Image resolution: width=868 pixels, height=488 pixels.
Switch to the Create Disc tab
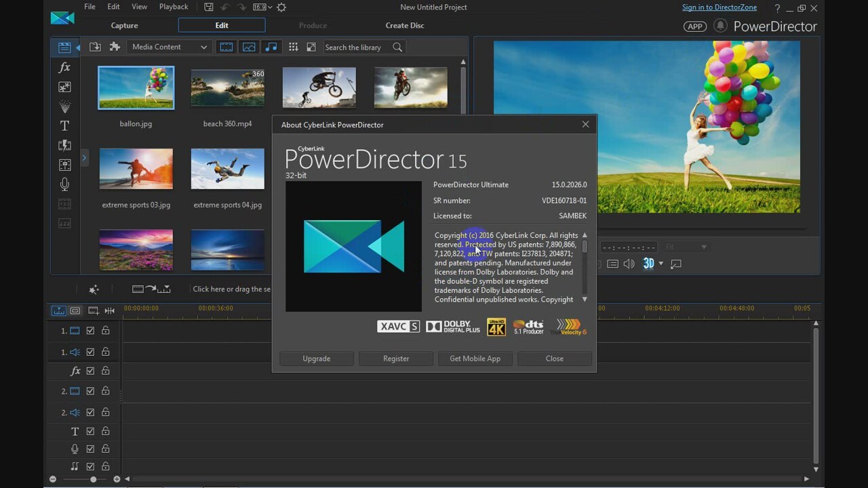pyautogui.click(x=405, y=25)
